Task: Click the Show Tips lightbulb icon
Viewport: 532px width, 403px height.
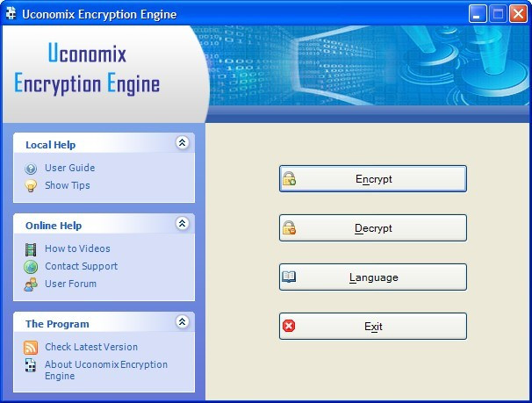Action: pos(31,186)
